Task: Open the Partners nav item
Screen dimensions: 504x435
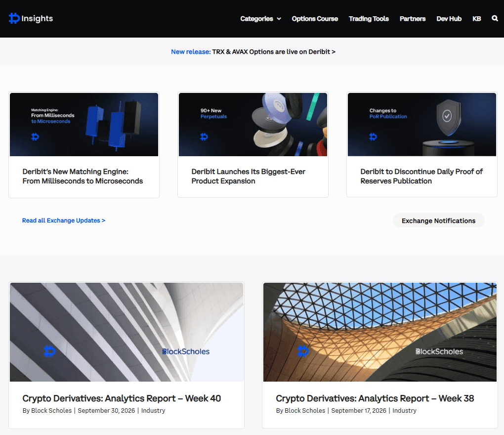Action: tap(413, 19)
